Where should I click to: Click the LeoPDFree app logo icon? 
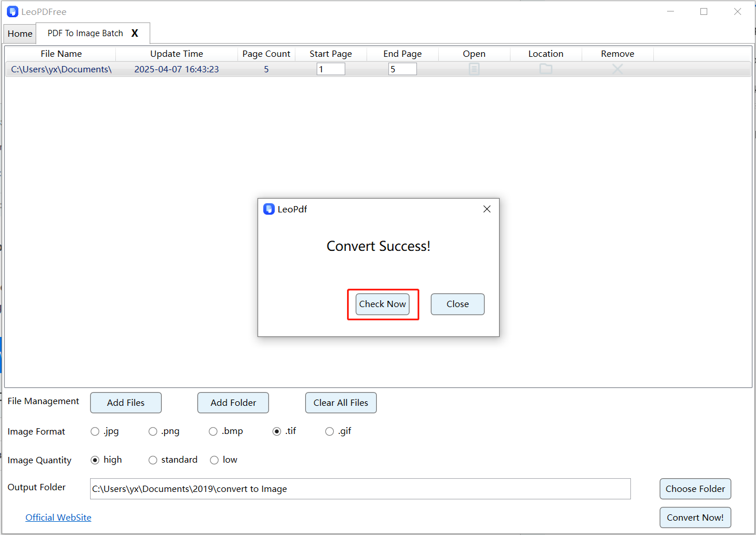pyautogui.click(x=13, y=11)
